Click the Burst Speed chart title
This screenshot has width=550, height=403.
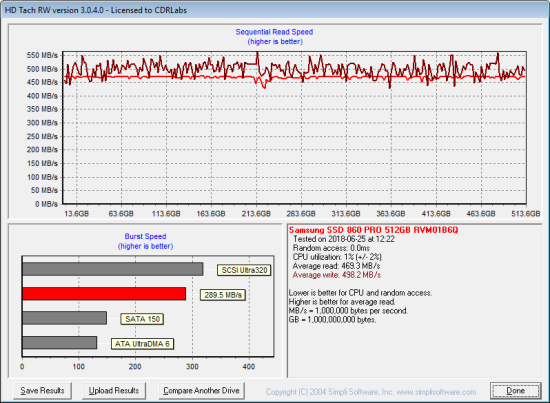coord(146,236)
